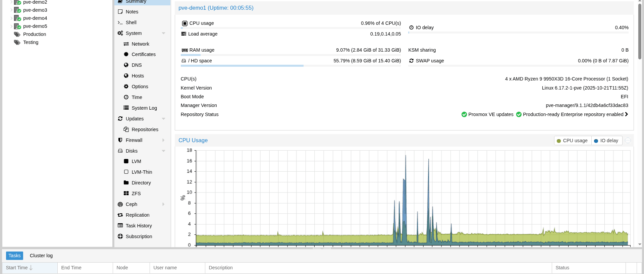Click the Shell terminal icon
Screen dimensions: 644x274
(x=120, y=22)
